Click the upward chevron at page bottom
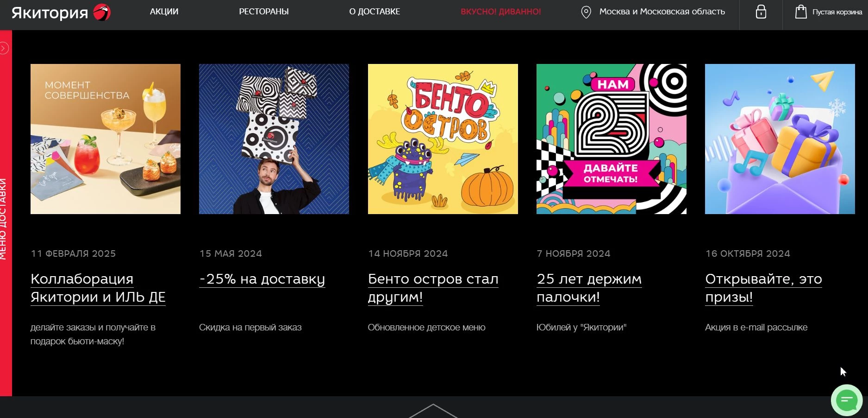The image size is (868, 418). (433, 411)
